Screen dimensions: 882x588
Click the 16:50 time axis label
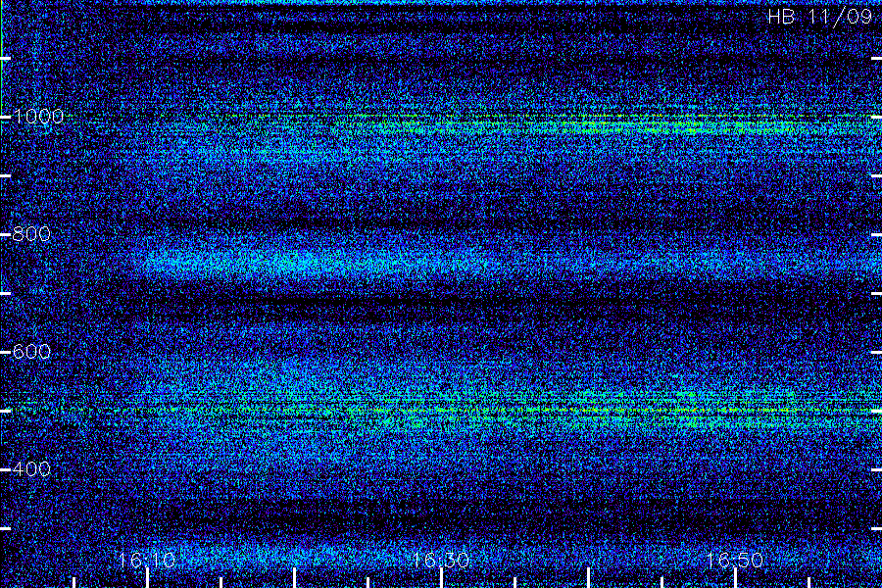point(735,560)
